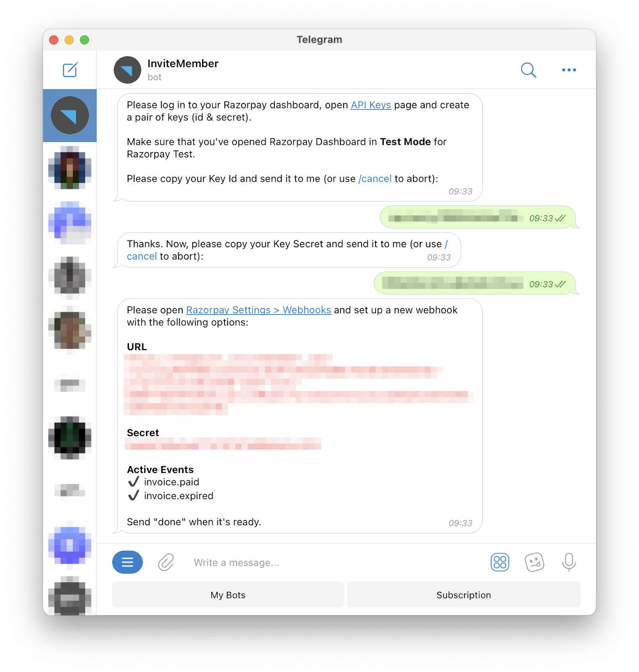Click the /cancel command in Key Id message

click(x=375, y=179)
